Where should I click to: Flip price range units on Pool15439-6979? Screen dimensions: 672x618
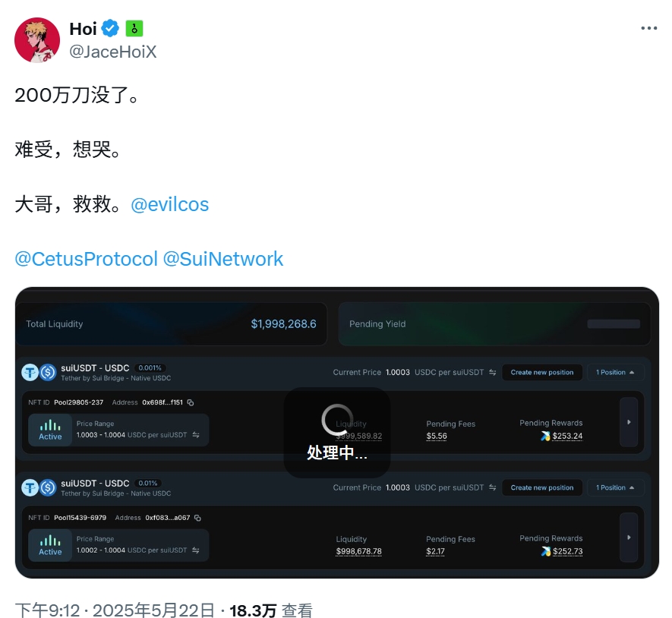click(x=196, y=550)
